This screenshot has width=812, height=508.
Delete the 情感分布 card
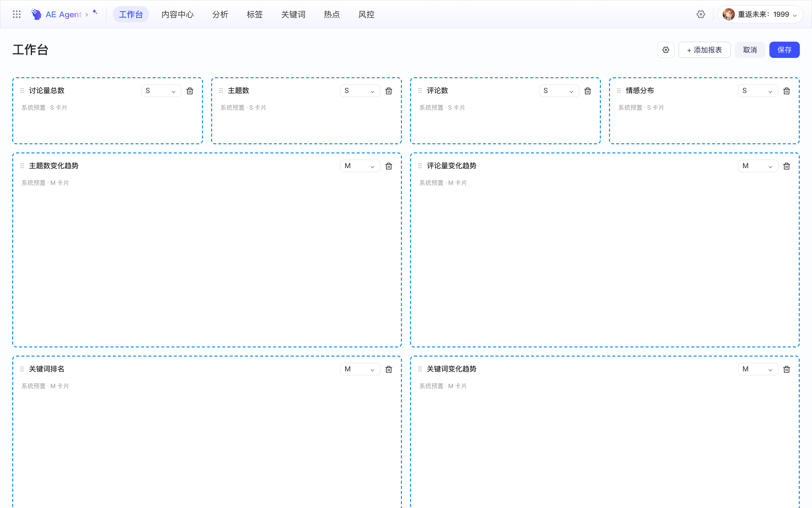pos(787,91)
